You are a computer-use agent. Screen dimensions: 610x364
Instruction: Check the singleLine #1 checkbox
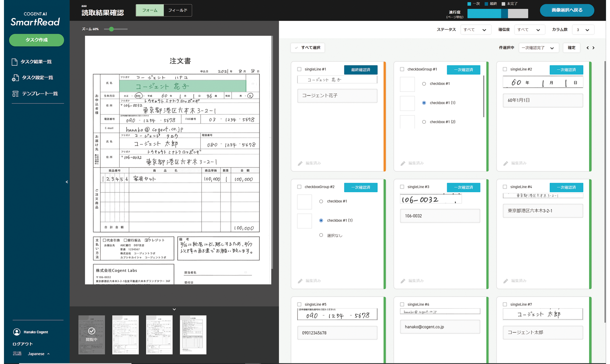click(x=299, y=69)
